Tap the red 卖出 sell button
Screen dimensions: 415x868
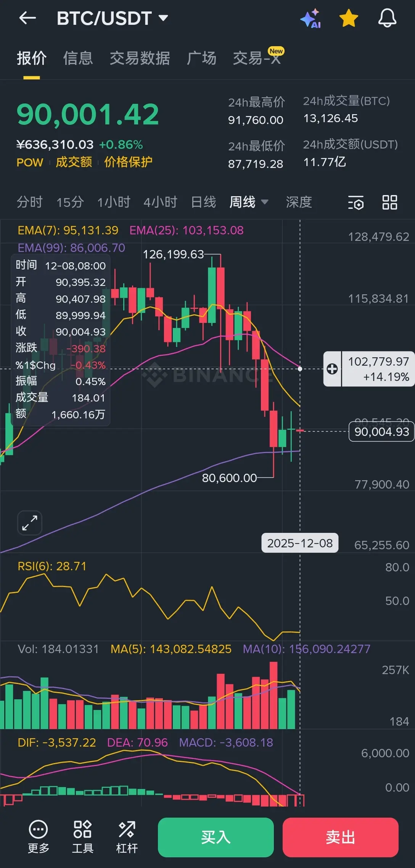pos(341,837)
